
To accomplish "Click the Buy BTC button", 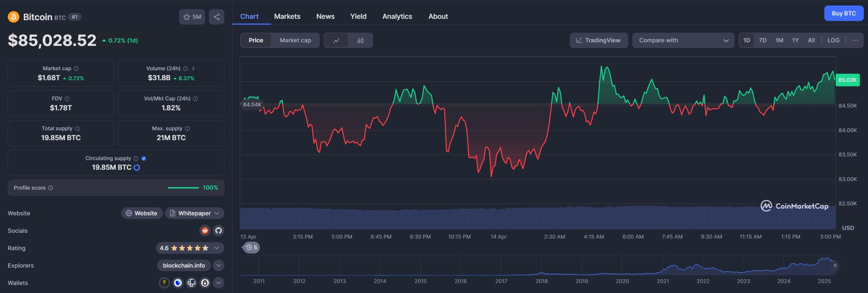I will coord(844,14).
